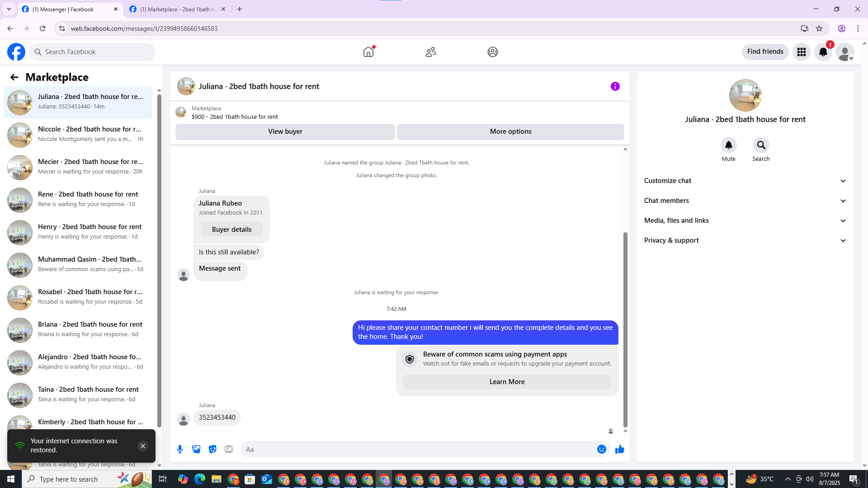Click the conversation list scrollbar
868x488 pixels.
tap(159, 261)
